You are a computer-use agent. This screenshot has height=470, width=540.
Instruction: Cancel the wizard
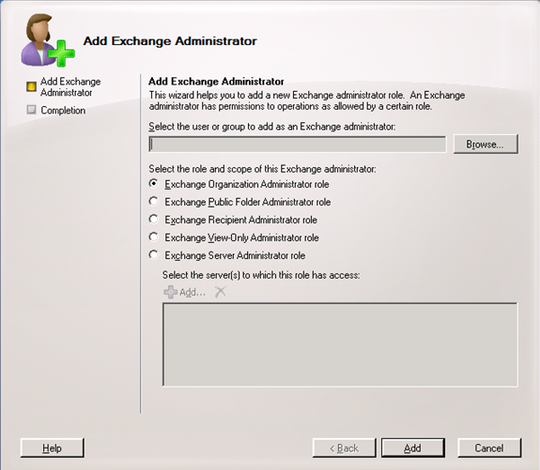coord(489,448)
